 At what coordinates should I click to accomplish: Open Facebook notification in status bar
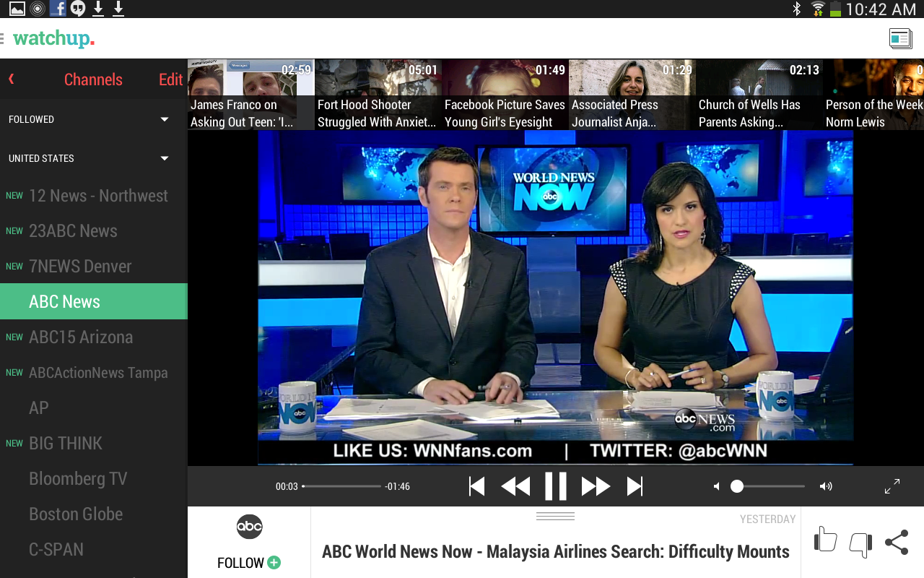tap(58, 9)
